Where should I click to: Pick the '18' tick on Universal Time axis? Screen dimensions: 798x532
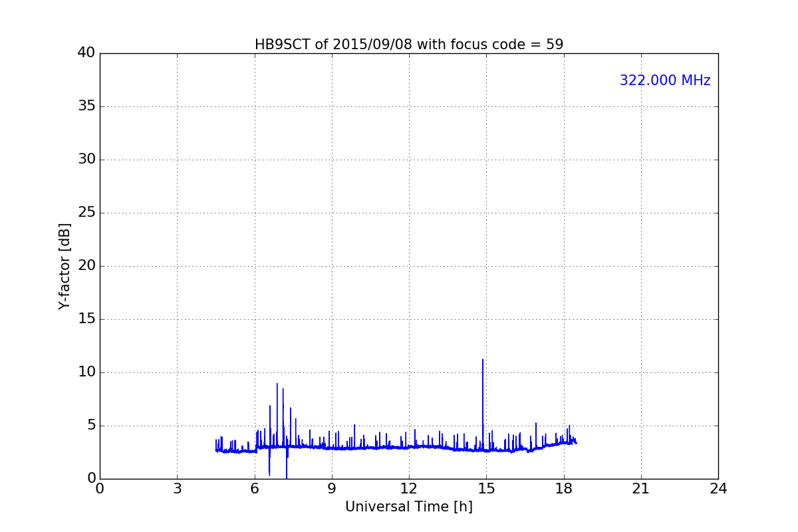pos(564,489)
